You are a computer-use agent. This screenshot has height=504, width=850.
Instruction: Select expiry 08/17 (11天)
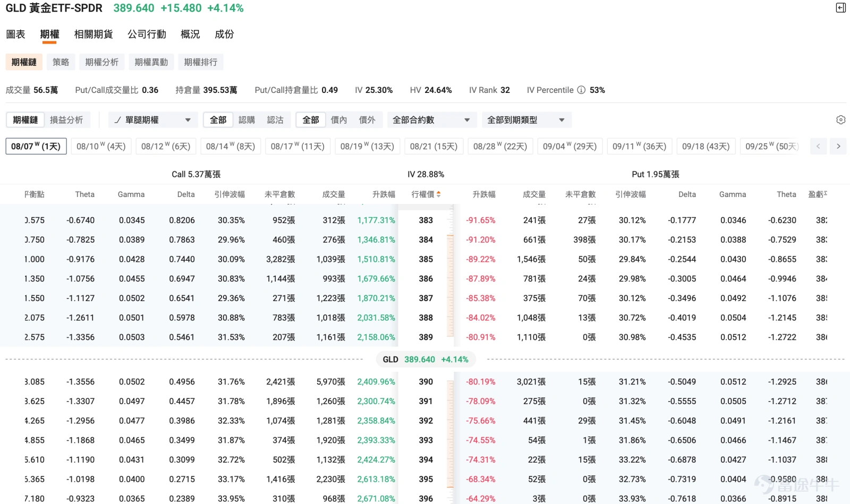coord(297,146)
